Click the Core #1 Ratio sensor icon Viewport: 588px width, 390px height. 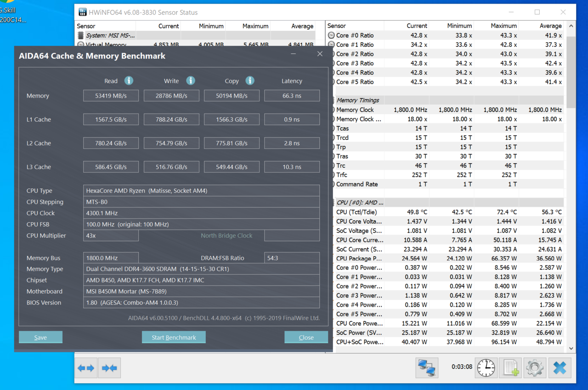(331, 45)
